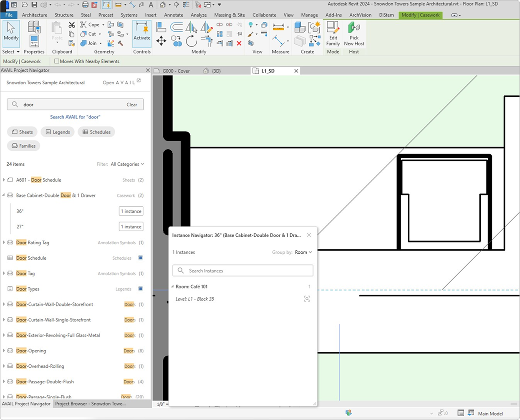Activate the Move tool in Modify panel
Screen dimensions: 520x420
click(161, 41)
